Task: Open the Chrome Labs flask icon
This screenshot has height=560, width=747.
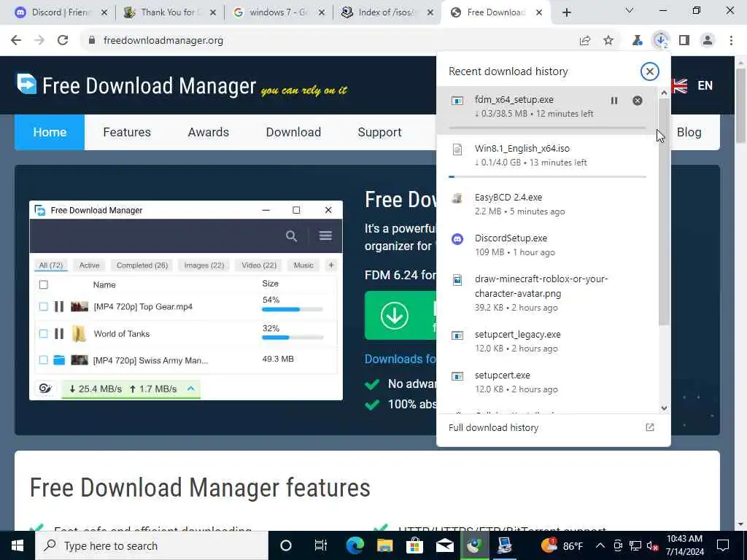Action: 637,41
